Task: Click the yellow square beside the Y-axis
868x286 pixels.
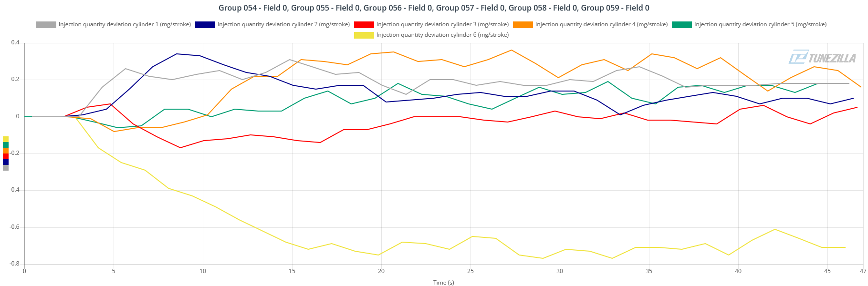Action: point(6,139)
